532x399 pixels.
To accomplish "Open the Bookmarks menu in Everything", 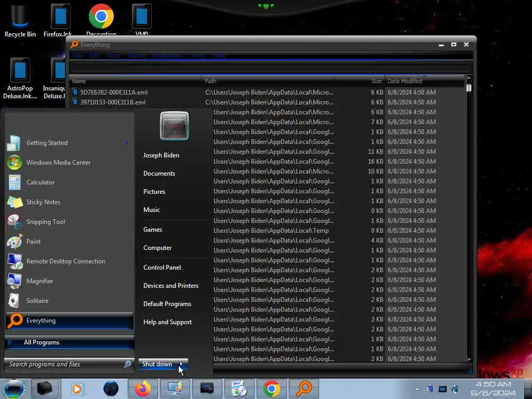I will point(168,56).
